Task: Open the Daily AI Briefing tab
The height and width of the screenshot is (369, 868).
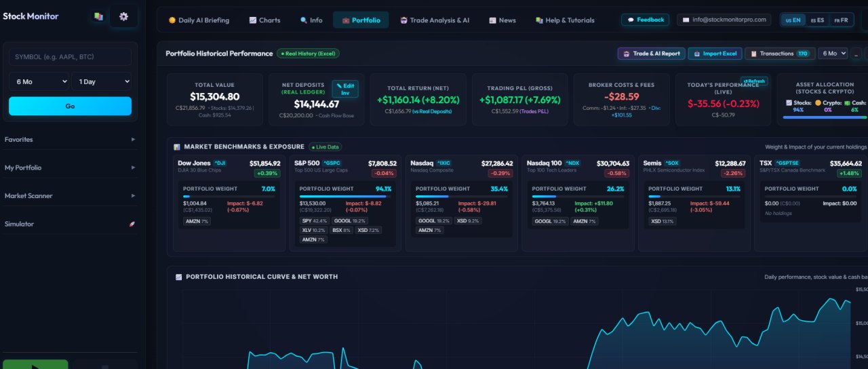Action: point(199,20)
